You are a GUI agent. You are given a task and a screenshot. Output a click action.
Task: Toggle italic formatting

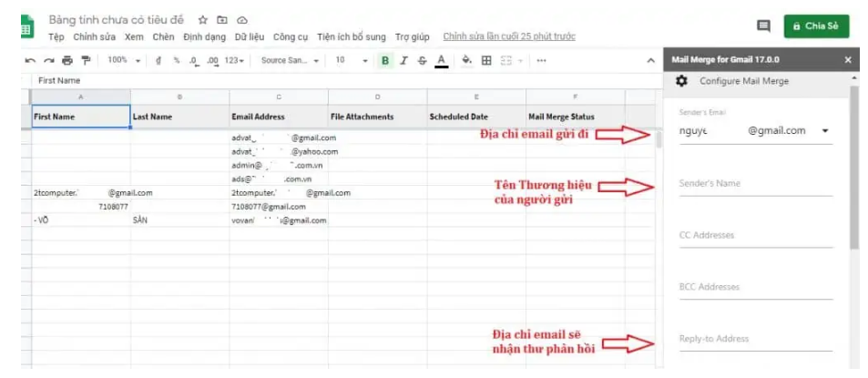[x=403, y=61]
